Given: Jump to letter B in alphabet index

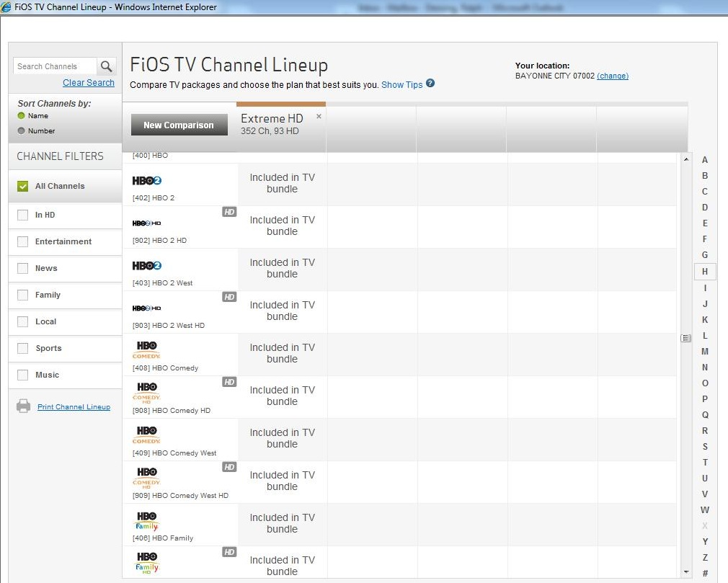Looking at the screenshot, I should (705, 175).
